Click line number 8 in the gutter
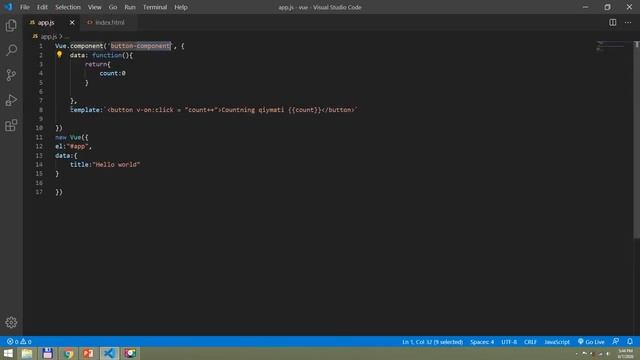Screen dimensions: 640x360 tap(41, 110)
